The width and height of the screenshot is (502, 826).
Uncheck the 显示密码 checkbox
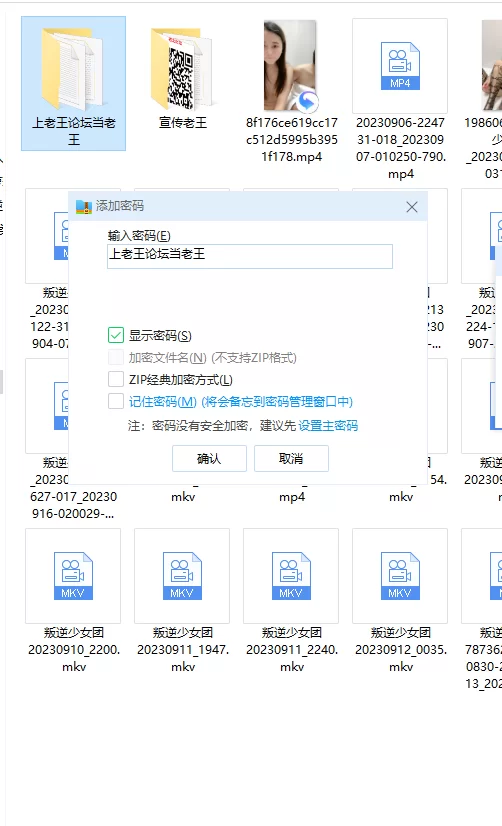coord(116,335)
